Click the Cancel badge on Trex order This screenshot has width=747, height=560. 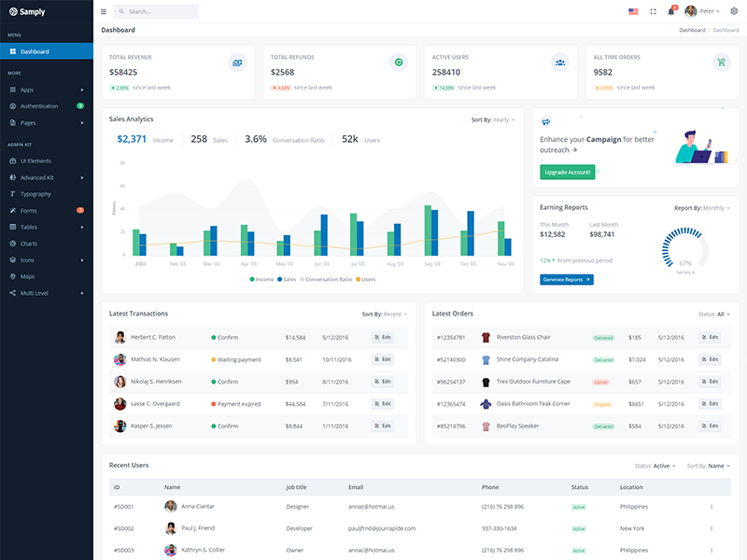600,382
